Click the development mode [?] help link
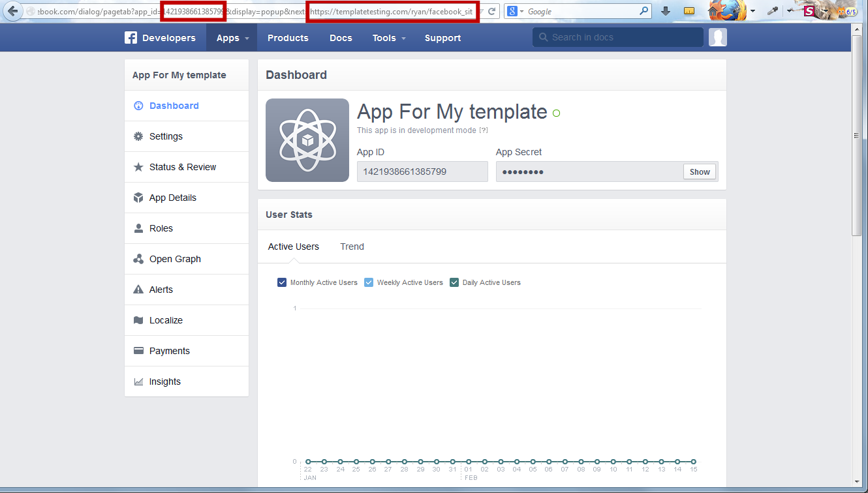The width and height of the screenshot is (868, 493). pos(484,130)
